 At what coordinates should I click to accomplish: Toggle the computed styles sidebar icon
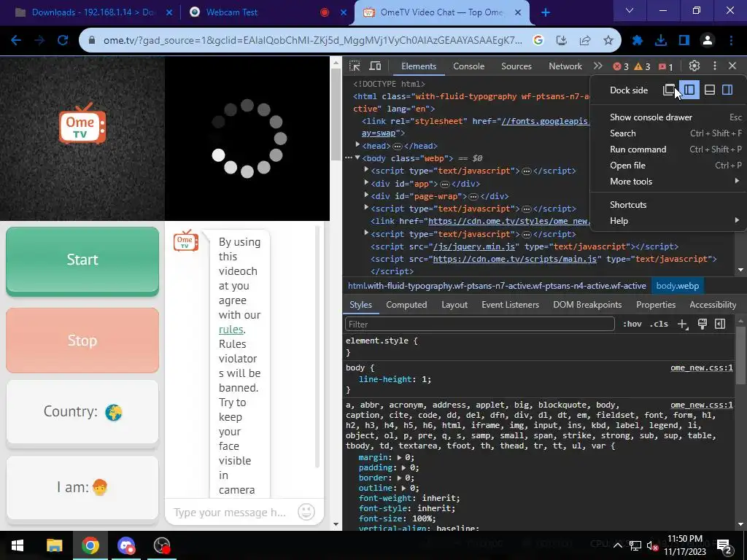click(x=720, y=324)
